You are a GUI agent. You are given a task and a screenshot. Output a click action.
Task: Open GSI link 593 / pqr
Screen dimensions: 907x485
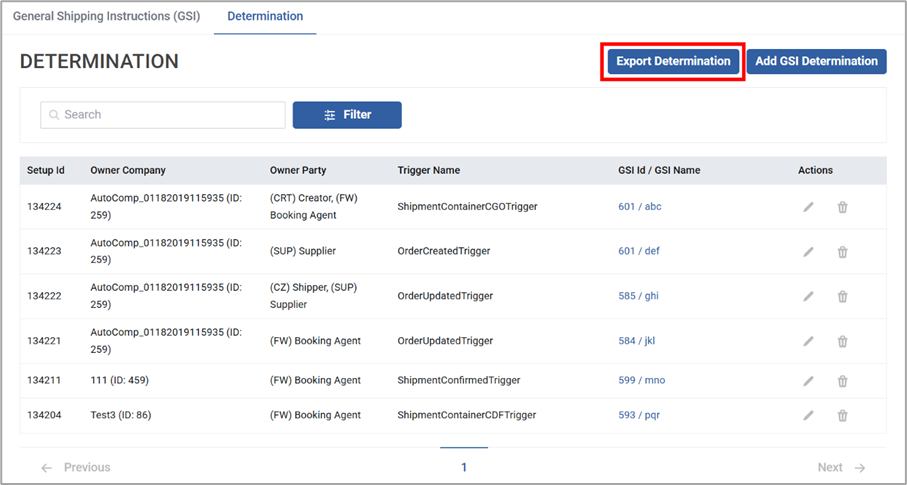tap(639, 415)
